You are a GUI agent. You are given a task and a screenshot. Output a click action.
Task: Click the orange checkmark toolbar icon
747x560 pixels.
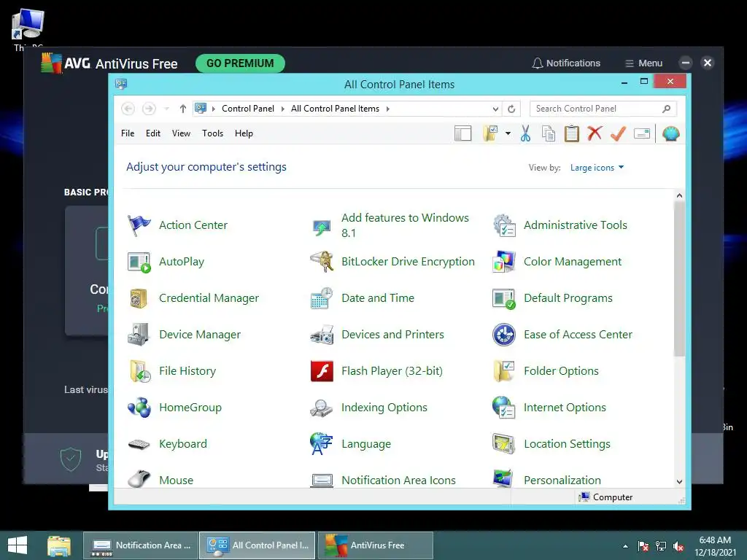pyautogui.click(x=618, y=134)
